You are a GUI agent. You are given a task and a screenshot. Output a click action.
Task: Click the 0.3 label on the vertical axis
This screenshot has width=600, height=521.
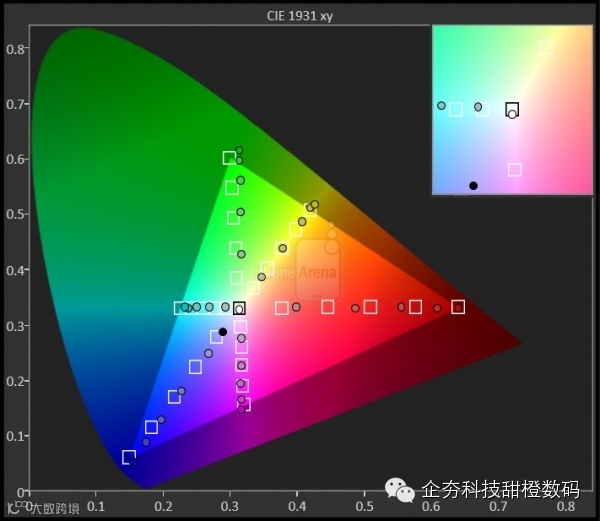tap(16, 326)
